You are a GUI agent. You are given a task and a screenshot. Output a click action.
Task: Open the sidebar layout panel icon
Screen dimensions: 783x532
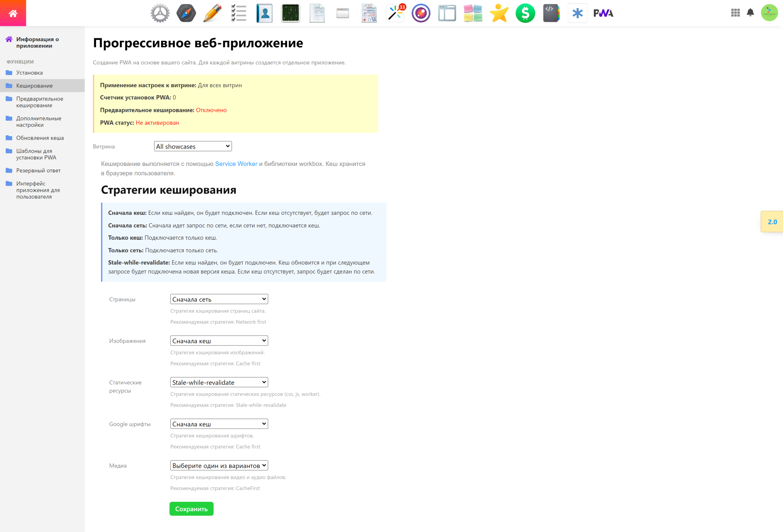click(447, 13)
